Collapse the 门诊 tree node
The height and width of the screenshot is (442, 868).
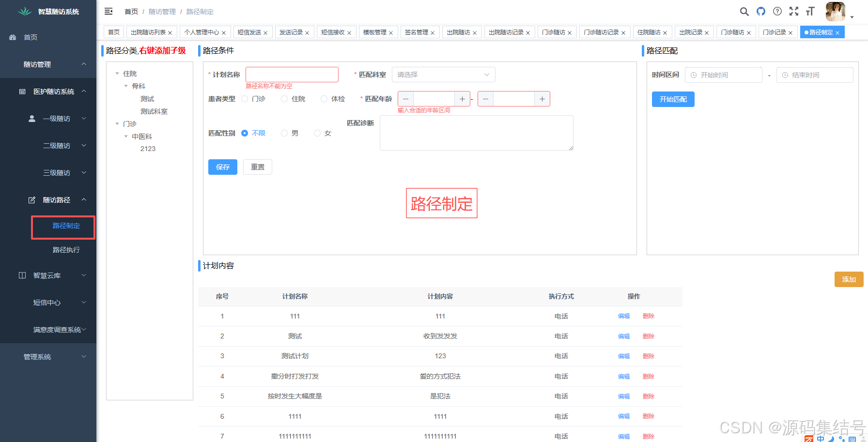pyautogui.click(x=117, y=124)
